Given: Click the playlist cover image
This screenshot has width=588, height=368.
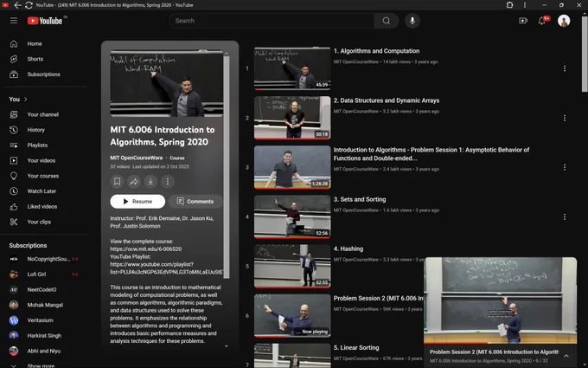Looking at the screenshot, I should pos(167,84).
